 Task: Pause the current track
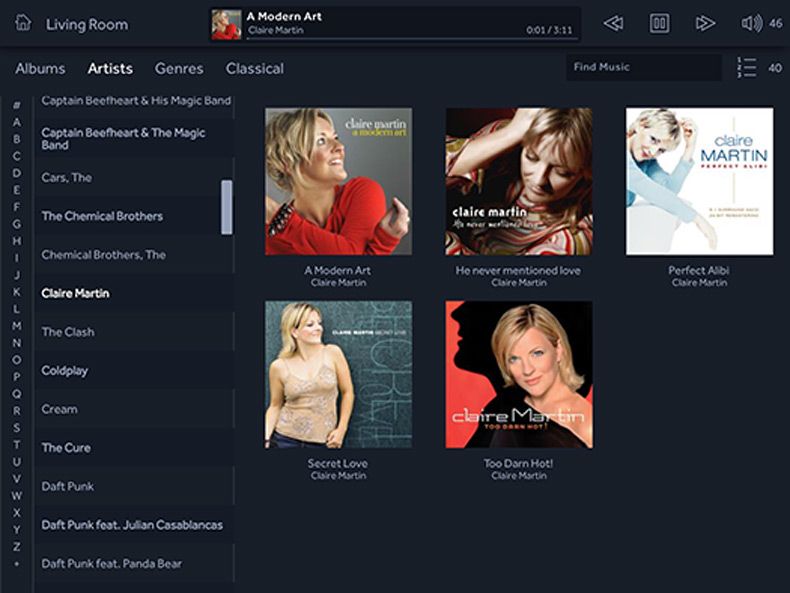tap(659, 23)
